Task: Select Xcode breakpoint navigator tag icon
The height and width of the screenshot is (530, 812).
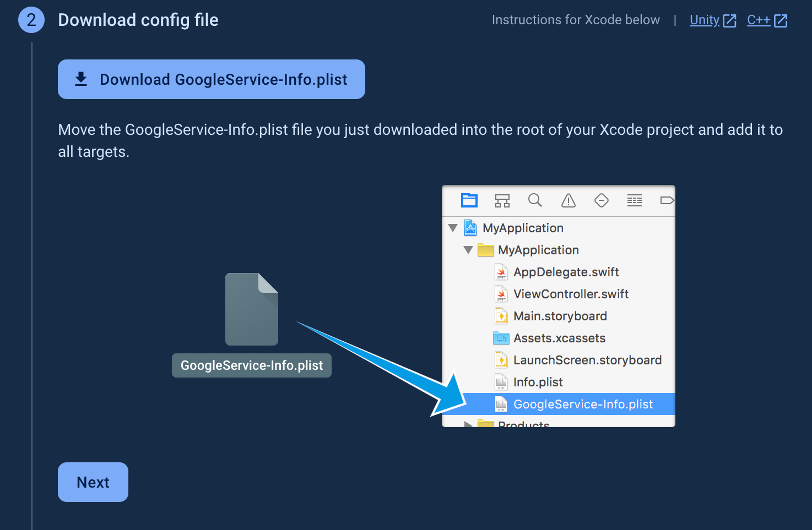Action: point(667,200)
